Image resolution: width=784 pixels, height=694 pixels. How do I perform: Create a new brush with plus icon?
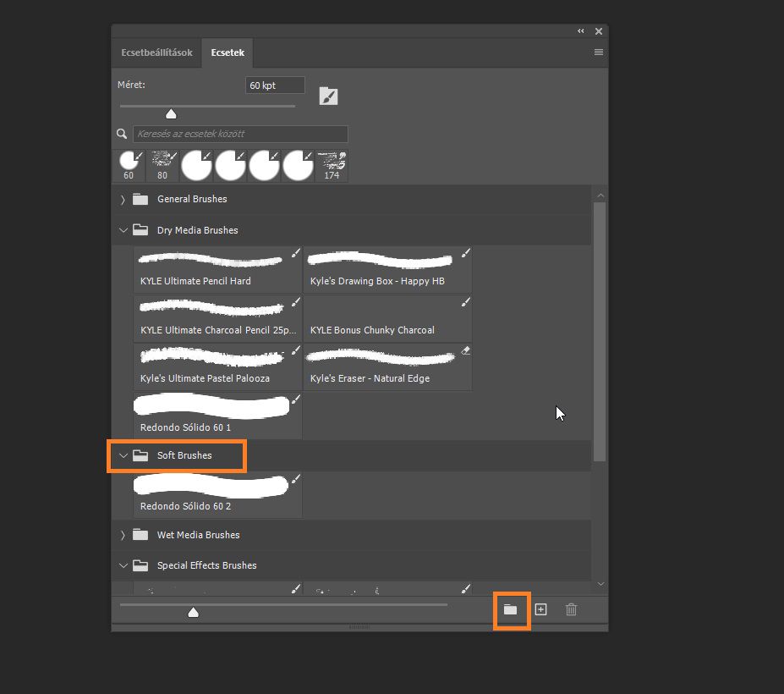tap(540, 609)
